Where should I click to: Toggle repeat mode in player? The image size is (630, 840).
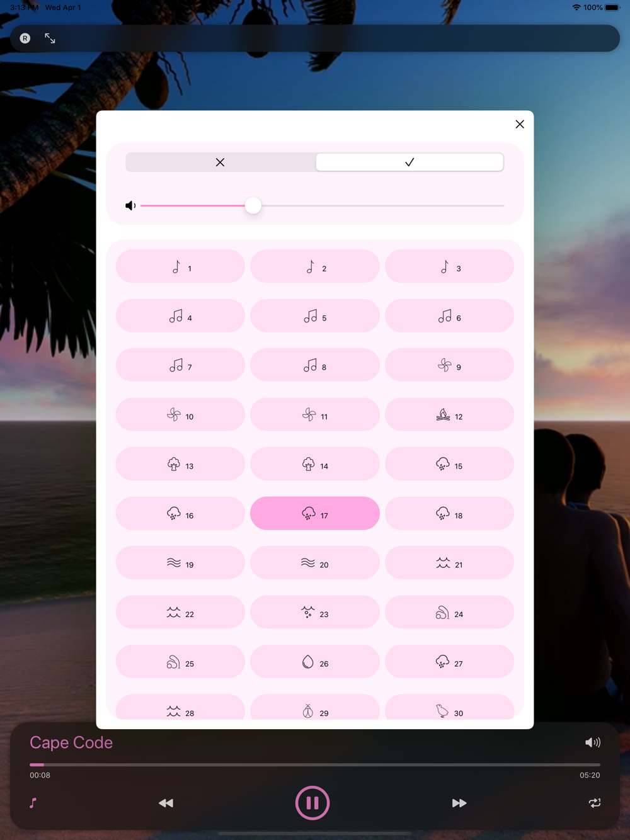pyautogui.click(x=595, y=803)
